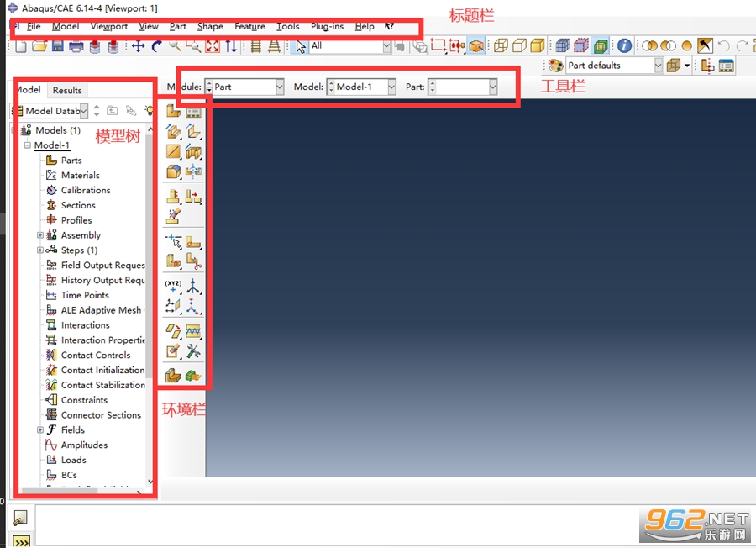
Task: Select Constraints in the model tree
Action: pos(84,400)
